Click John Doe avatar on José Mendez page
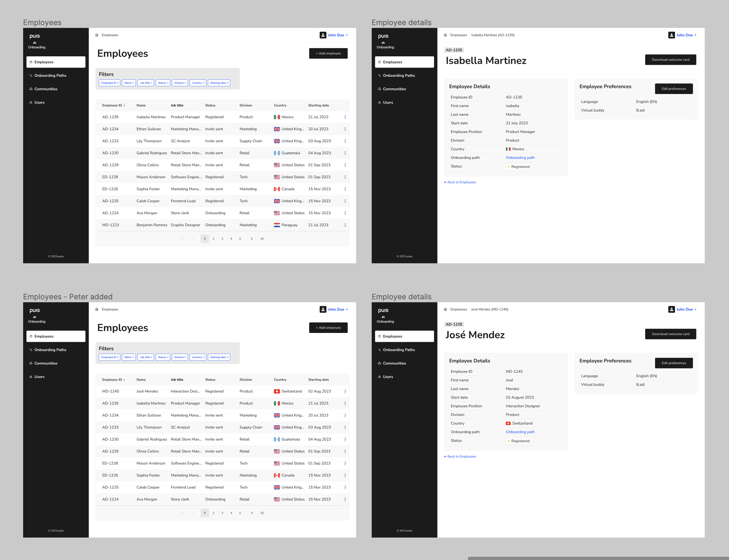 tap(671, 309)
